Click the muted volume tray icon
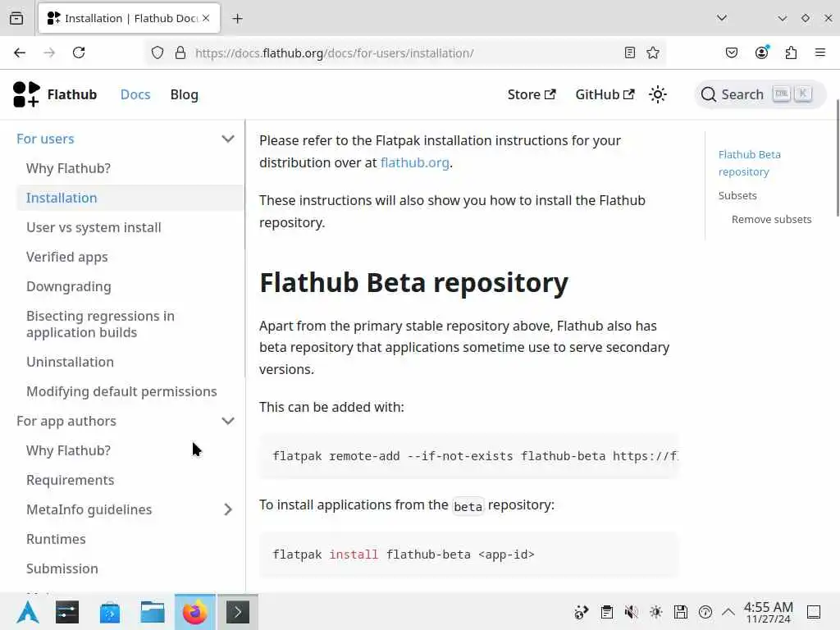 click(x=631, y=612)
